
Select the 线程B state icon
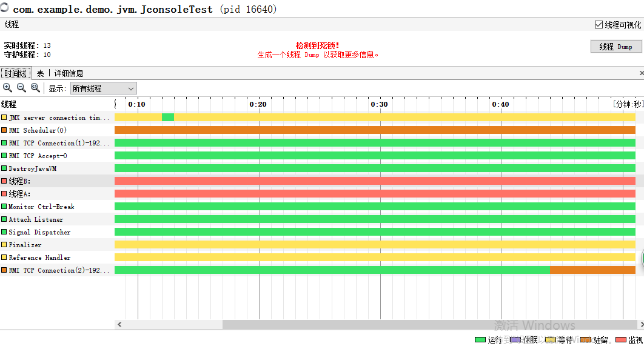pyautogui.click(x=4, y=181)
